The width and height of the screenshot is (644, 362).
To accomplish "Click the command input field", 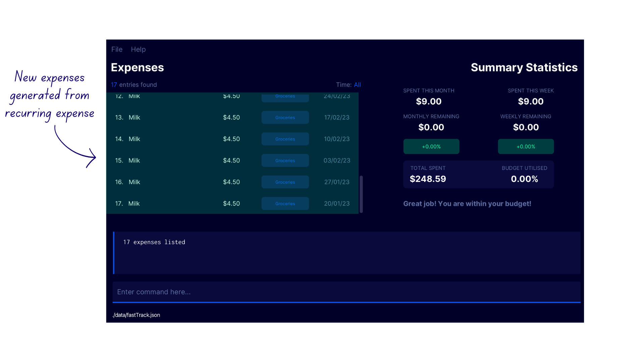I will coord(346,292).
